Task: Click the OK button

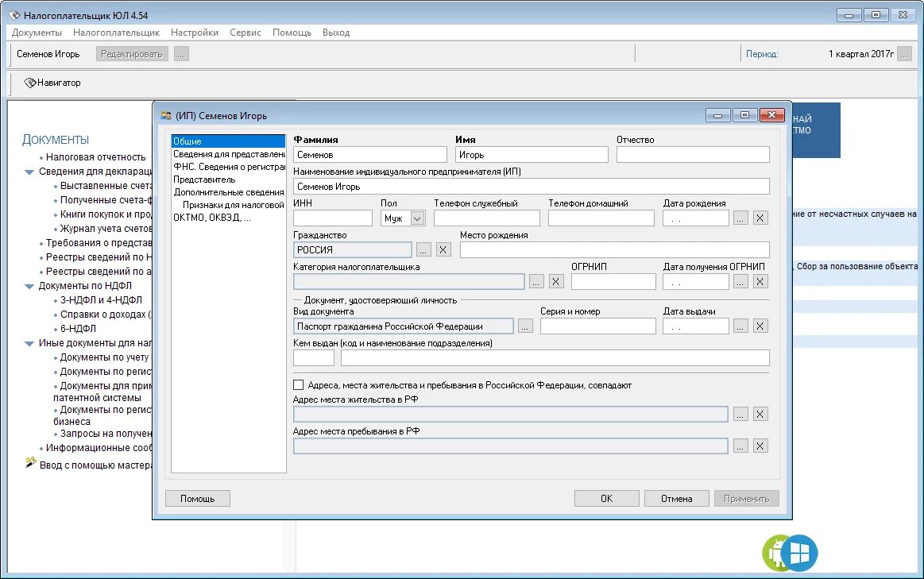Action: tap(606, 498)
